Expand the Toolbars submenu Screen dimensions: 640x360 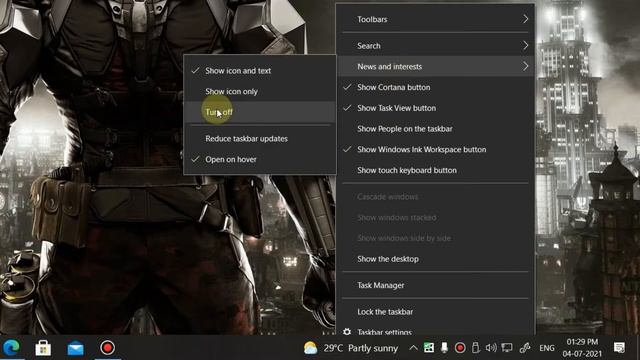coord(435,19)
